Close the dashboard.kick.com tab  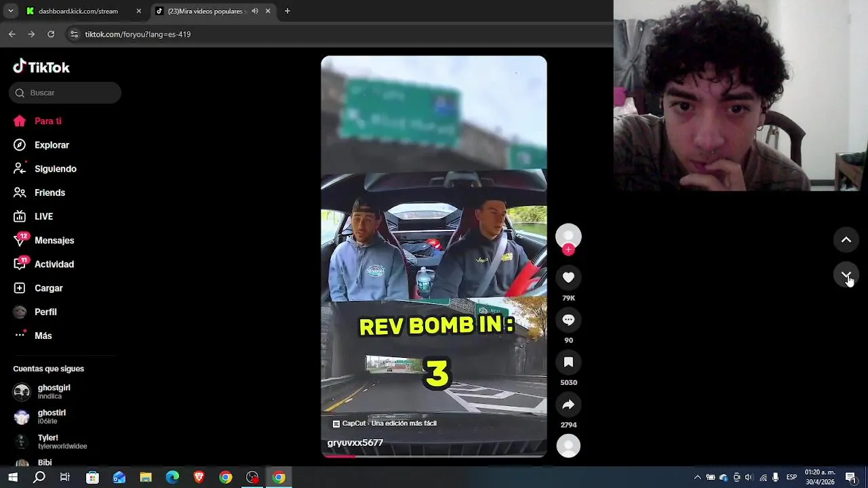pyautogui.click(x=139, y=11)
